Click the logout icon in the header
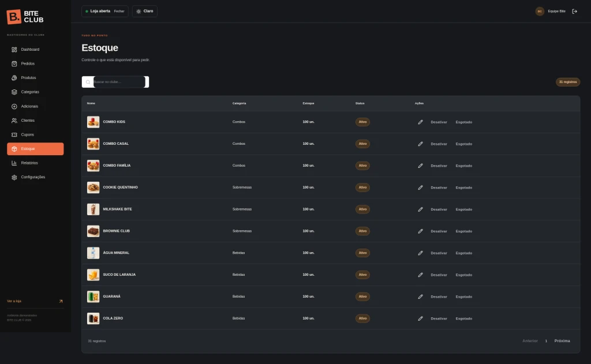The height and width of the screenshot is (364, 591). (574, 12)
